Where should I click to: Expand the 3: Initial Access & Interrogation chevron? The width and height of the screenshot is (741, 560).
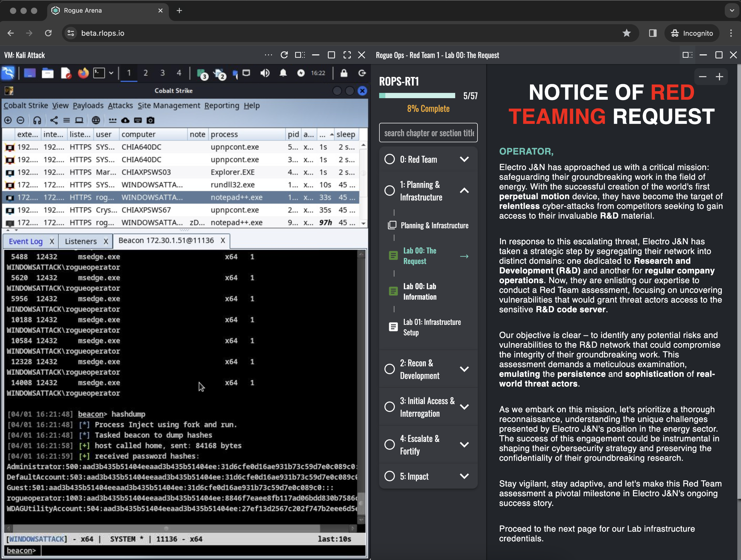tap(464, 407)
